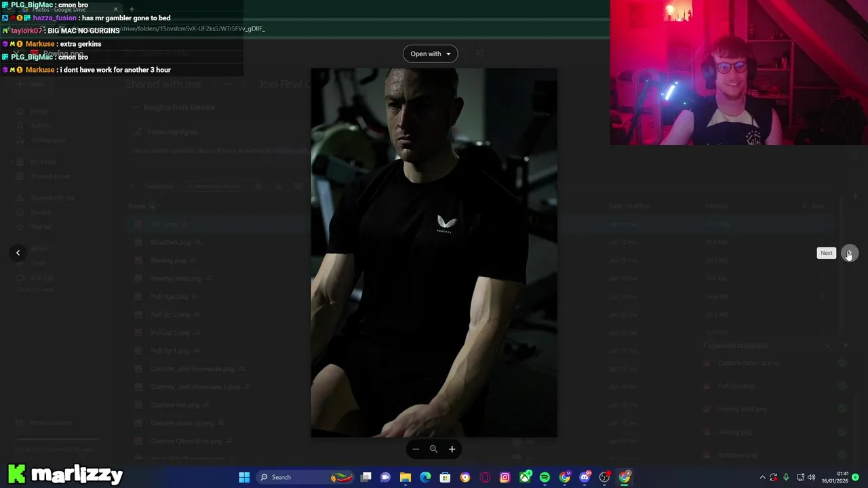Open the clock showing 01:41
The width and height of the screenshot is (868, 488).
click(835, 477)
